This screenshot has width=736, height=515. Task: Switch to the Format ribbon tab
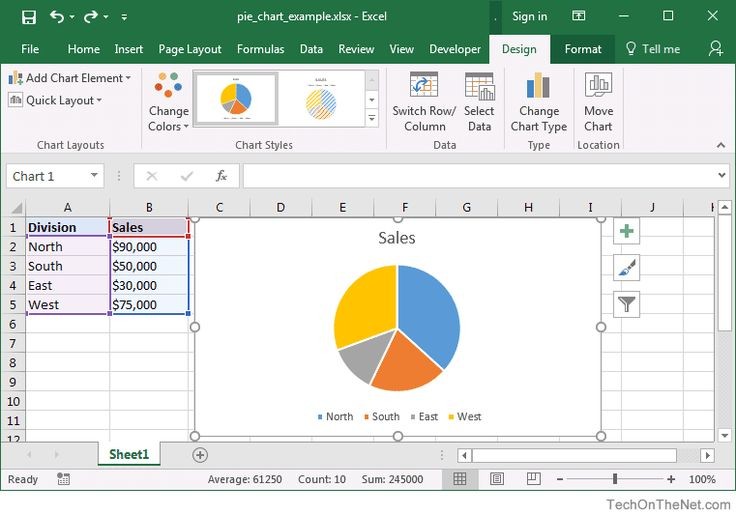click(x=583, y=49)
